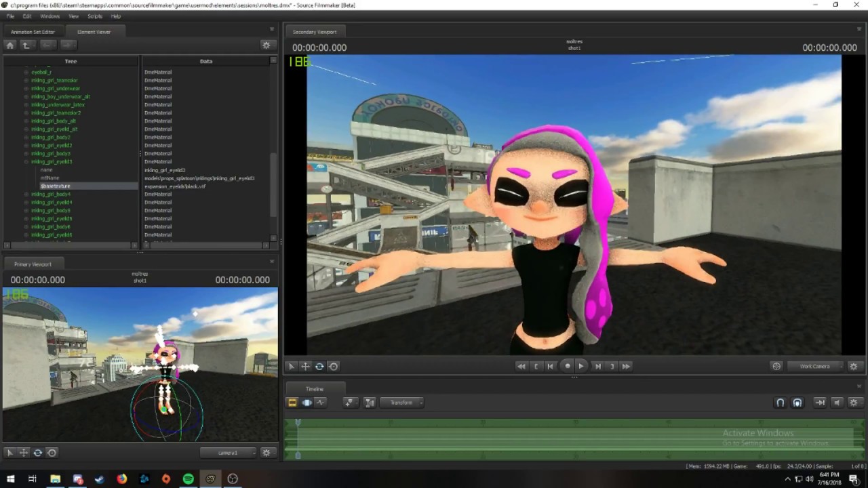868x488 pixels.
Task: Open the View menu
Action: [73, 16]
